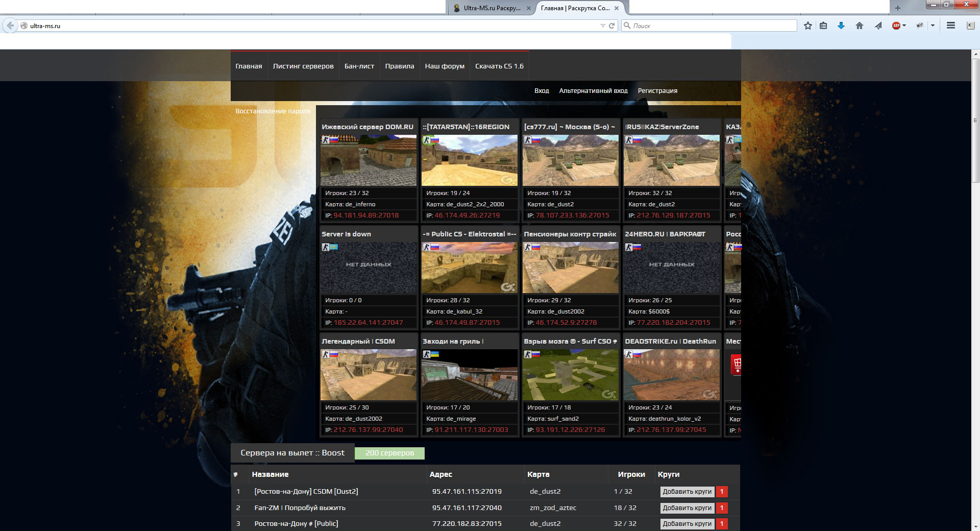The image size is (980, 531).
Task: Click the Adblock Plus ABP icon
Action: pyautogui.click(x=896, y=26)
